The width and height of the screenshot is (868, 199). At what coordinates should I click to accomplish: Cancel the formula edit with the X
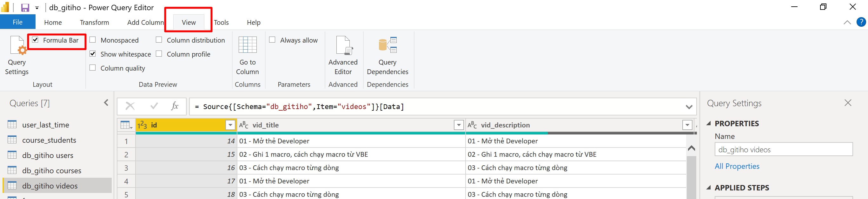coord(130,106)
